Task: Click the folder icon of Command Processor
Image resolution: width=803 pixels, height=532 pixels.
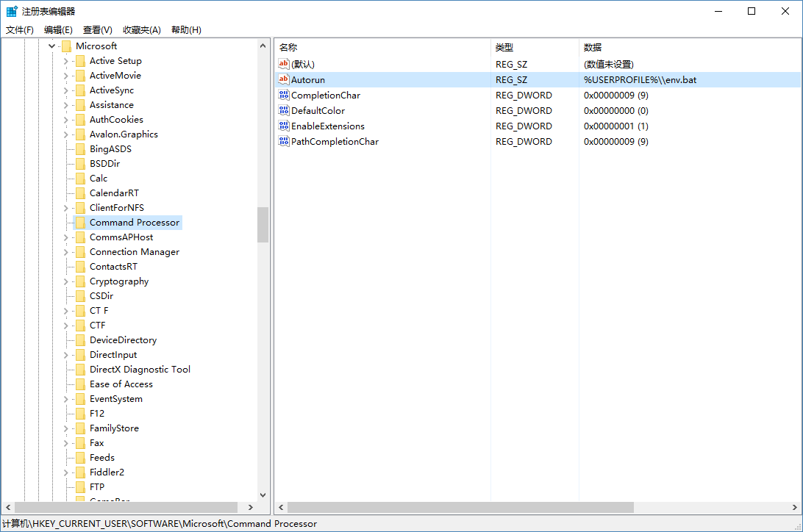Action: tap(81, 222)
